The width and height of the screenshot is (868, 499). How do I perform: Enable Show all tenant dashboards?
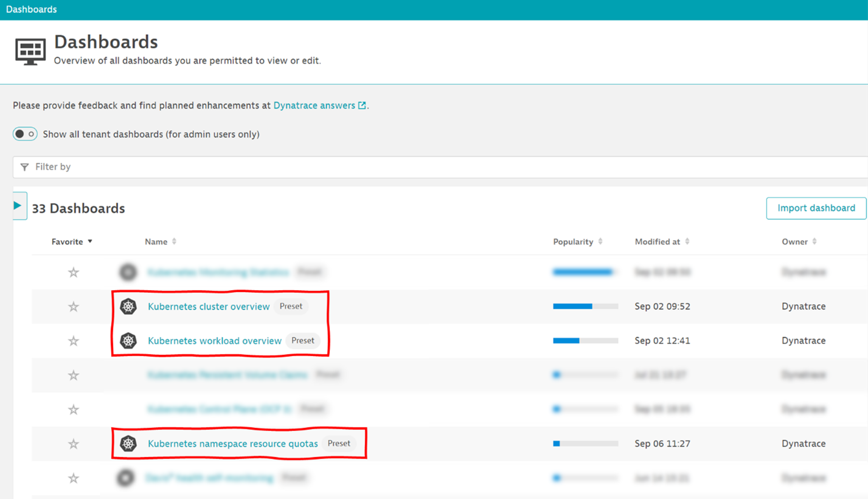(x=24, y=134)
